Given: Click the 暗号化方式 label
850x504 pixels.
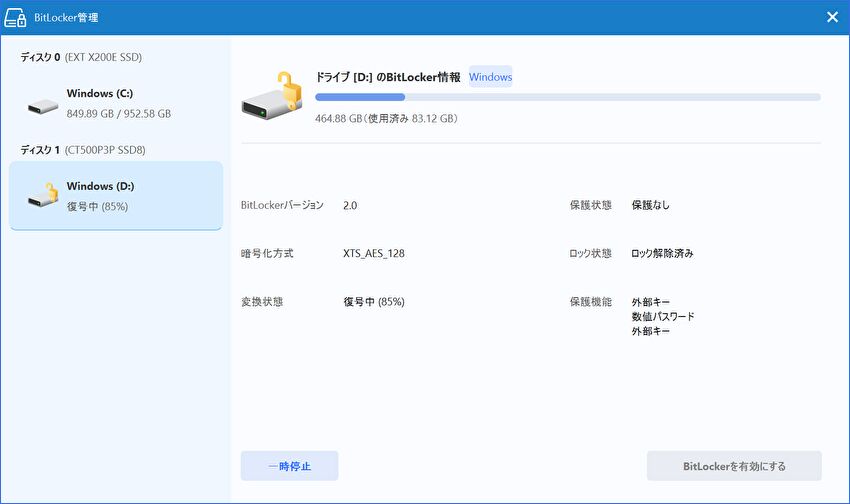Looking at the screenshot, I should tap(267, 253).
